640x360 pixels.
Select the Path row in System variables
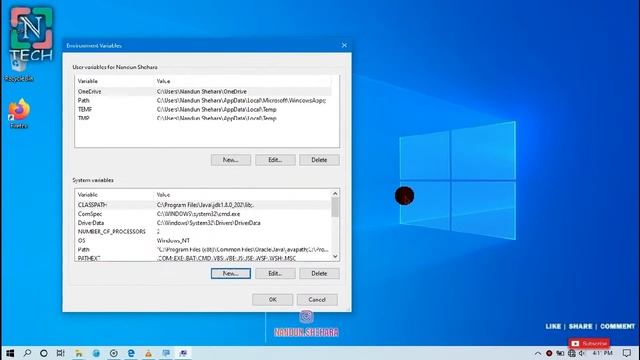point(204,249)
